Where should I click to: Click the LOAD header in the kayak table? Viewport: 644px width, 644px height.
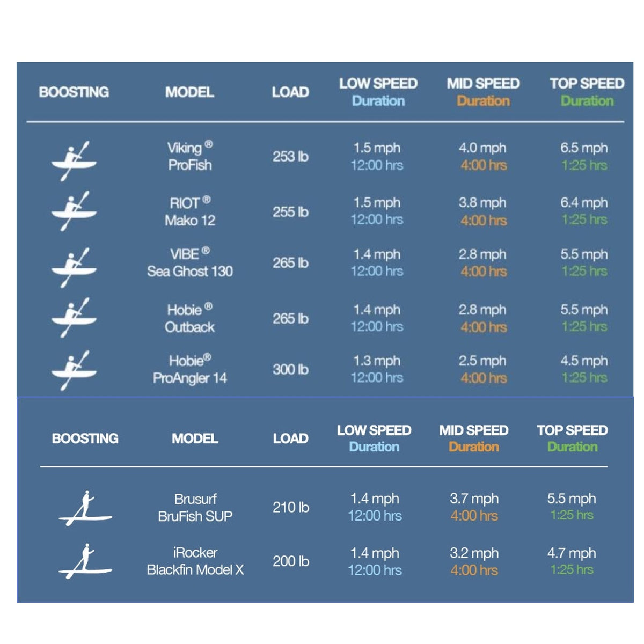coord(290,92)
